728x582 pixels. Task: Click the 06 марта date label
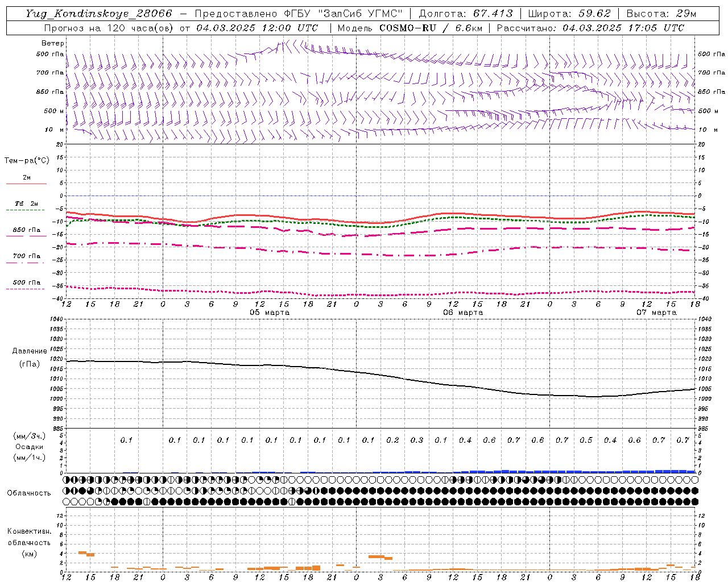pos(463,312)
